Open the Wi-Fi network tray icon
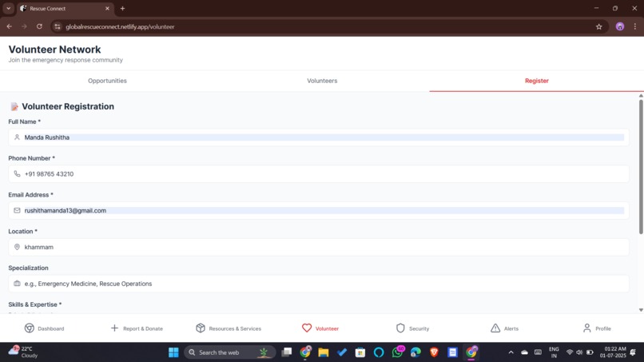This screenshot has width=644, height=362. [570, 352]
